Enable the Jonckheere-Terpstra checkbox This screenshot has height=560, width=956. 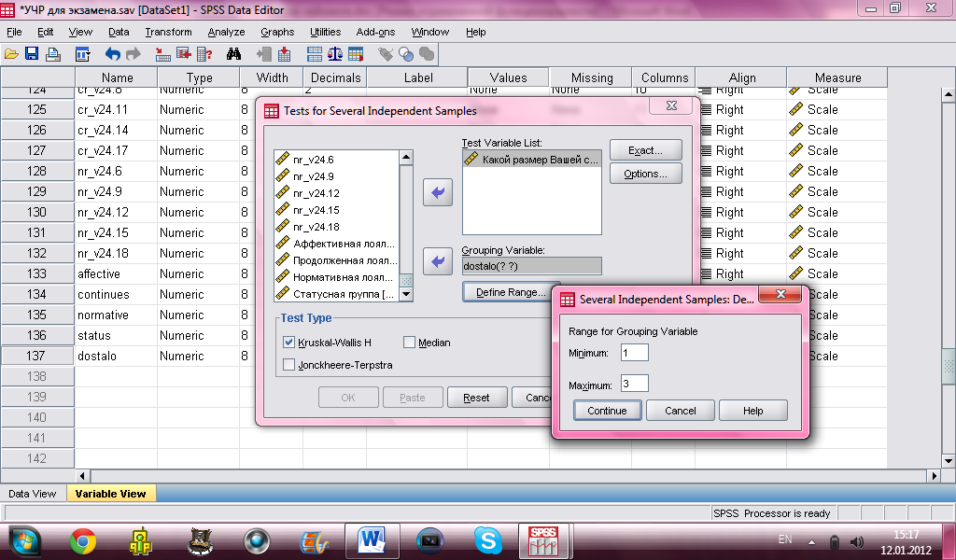[289, 365]
